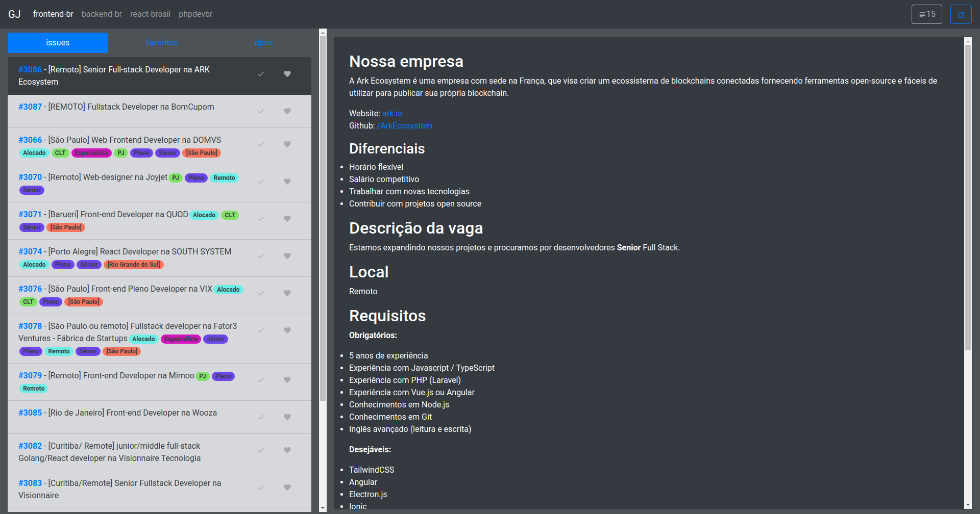Switch to phpdevbr repository
This screenshot has height=514, width=980.
[x=195, y=14]
